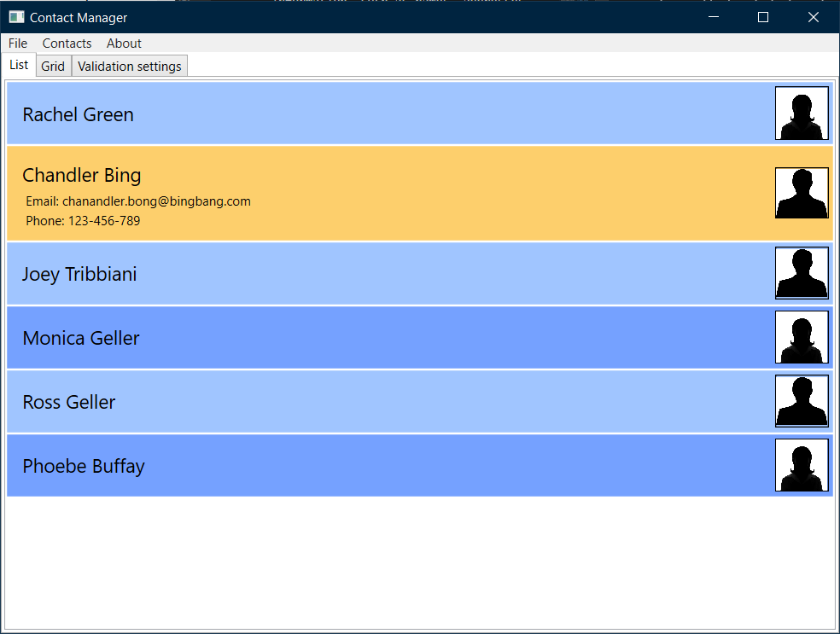This screenshot has width=840, height=634.
Task: Click the Contact Manager title bar icon
Action: coord(15,17)
